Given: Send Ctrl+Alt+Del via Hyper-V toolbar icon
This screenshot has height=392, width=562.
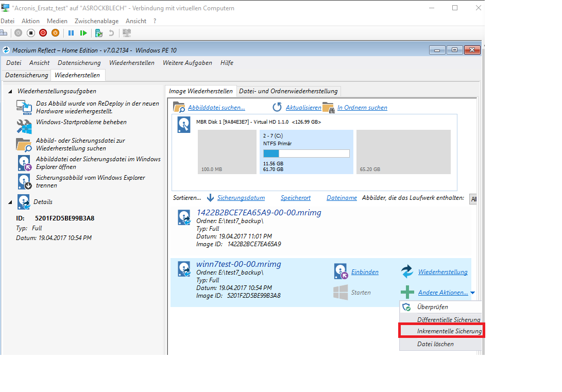Looking at the screenshot, I should tap(4, 33).
